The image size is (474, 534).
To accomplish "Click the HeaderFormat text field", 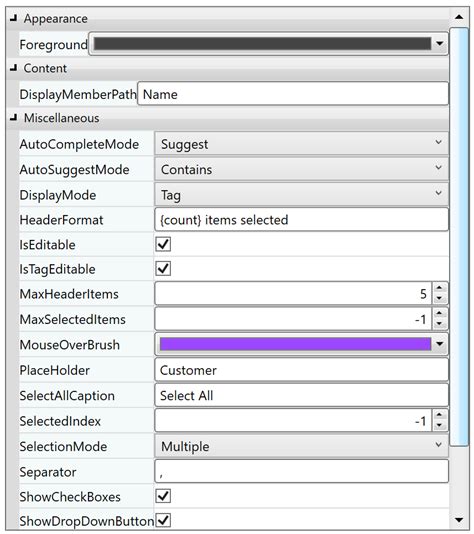I will (301, 220).
